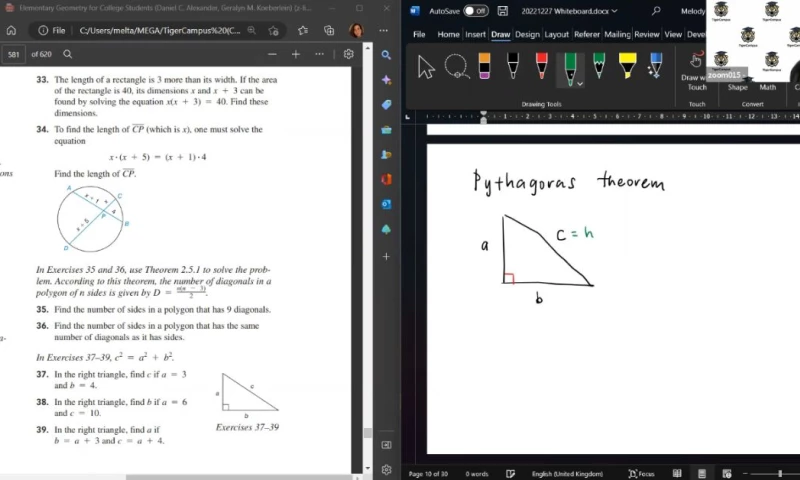Select the green pencil tool
The height and width of the screenshot is (480, 800).
(599, 66)
